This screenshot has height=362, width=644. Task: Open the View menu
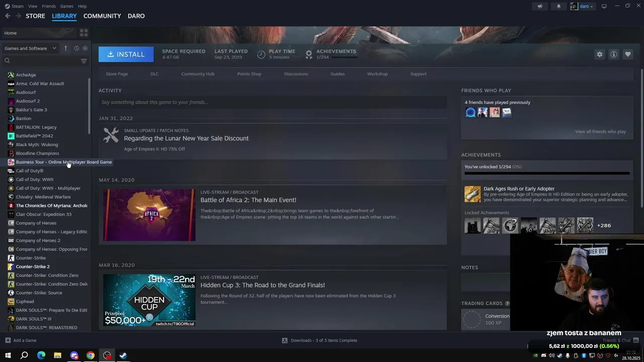coord(33,6)
